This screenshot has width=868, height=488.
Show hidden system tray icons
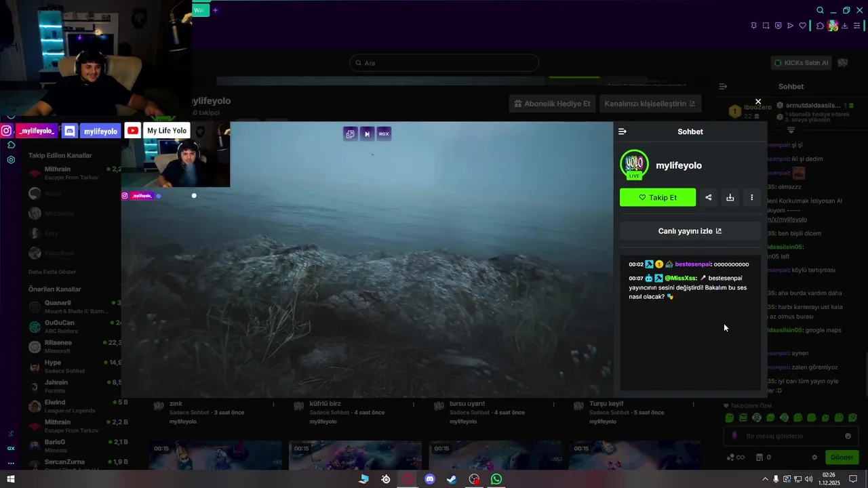pos(766,479)
